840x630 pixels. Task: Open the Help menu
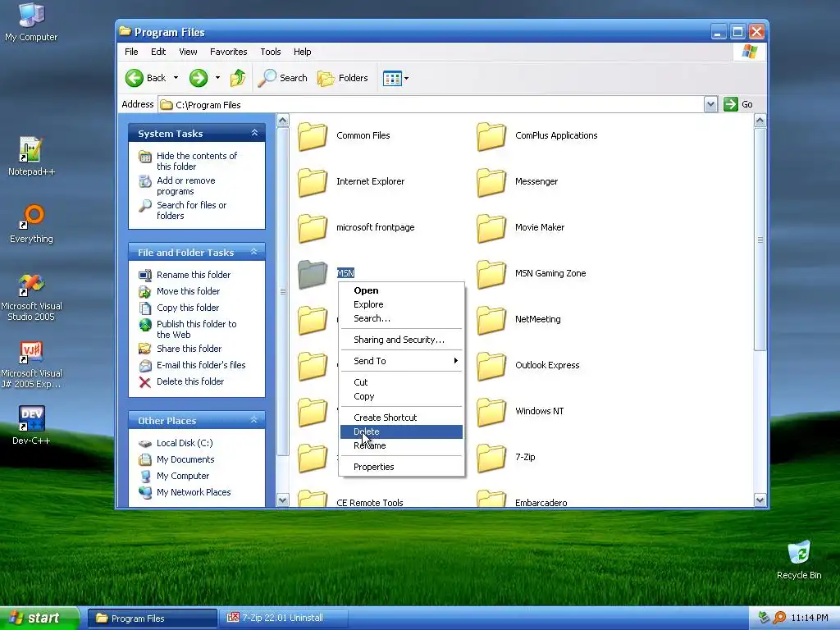302,52
